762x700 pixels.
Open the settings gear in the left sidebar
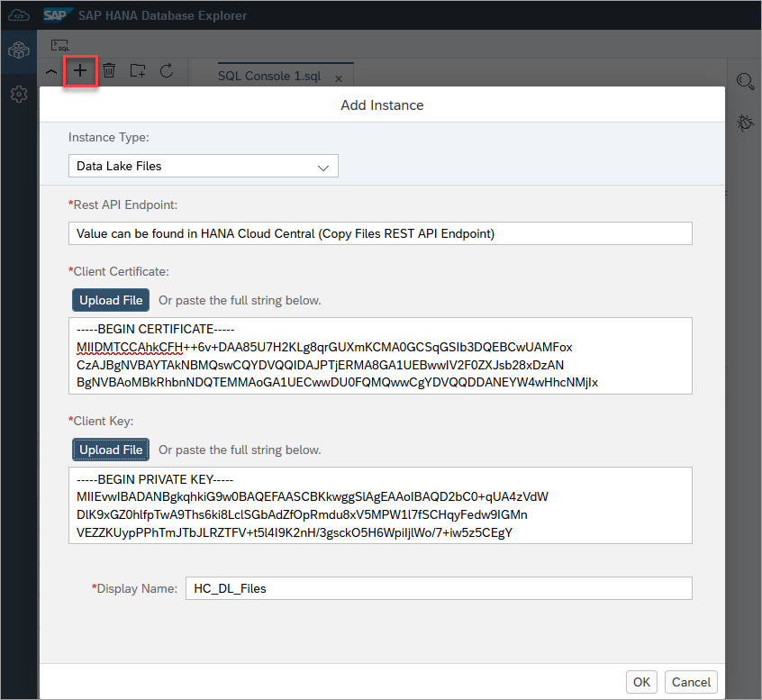pos(19,94)
